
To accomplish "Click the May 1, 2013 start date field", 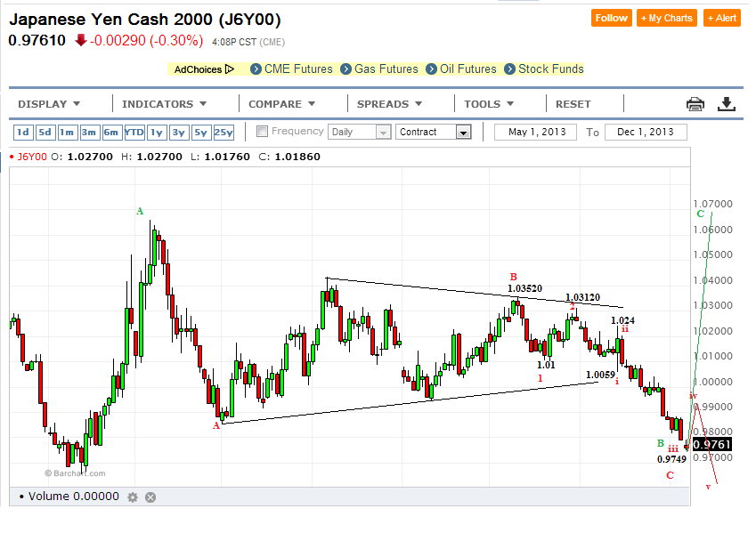I will click(x=535, y=132).
